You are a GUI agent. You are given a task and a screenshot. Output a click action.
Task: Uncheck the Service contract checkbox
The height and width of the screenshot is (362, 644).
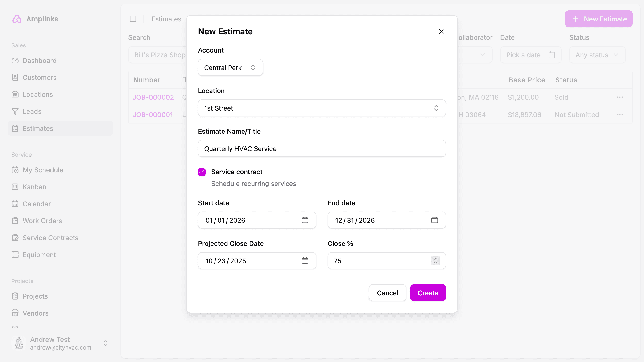202,172
